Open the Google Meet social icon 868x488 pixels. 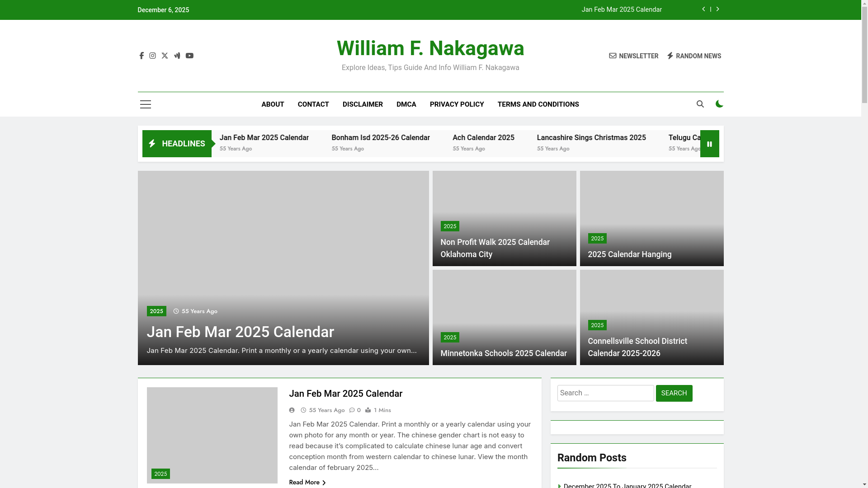click(177, 56)
